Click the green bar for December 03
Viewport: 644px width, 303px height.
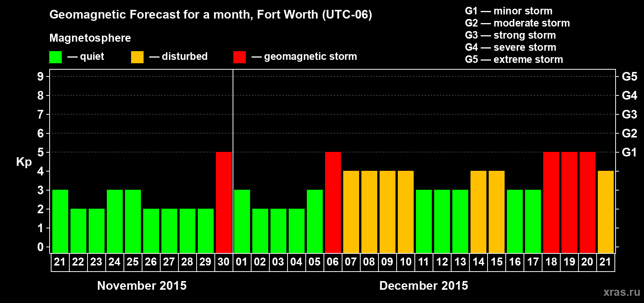(x=278, y=231)
